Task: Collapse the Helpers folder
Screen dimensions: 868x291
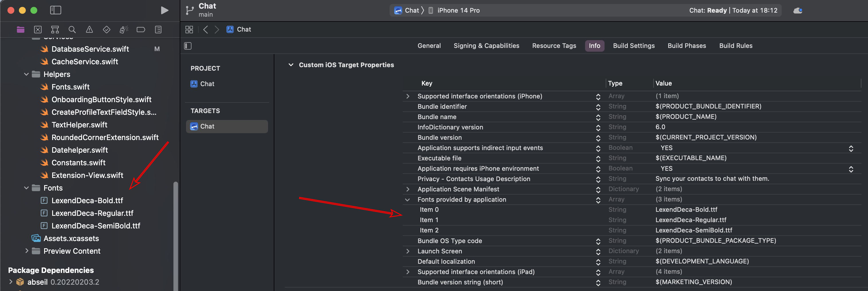Action: 26,74
